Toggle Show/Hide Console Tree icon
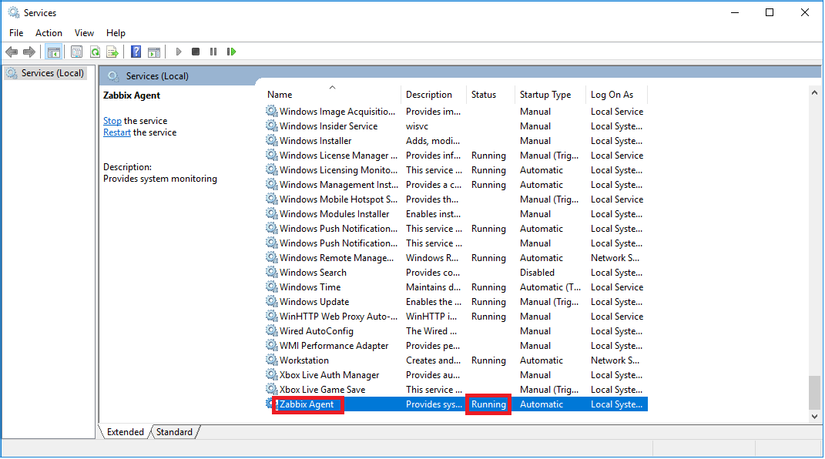Image resolution: width=825 pixels, height=459 pixels. pos(54,52)
